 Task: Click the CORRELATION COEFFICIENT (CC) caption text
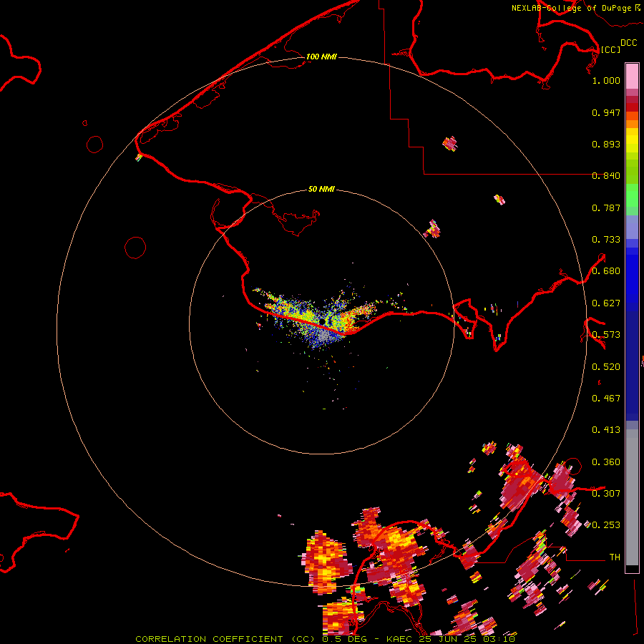tap(225, 639)
